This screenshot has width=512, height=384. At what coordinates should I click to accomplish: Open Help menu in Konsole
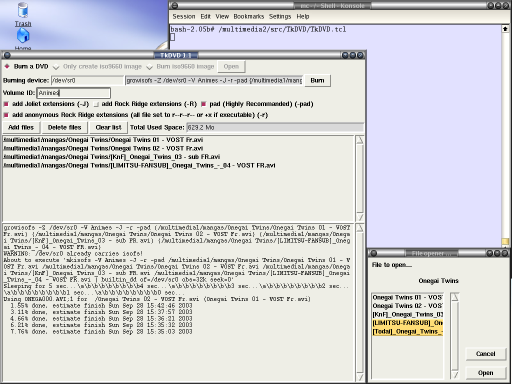click(303, 16)
